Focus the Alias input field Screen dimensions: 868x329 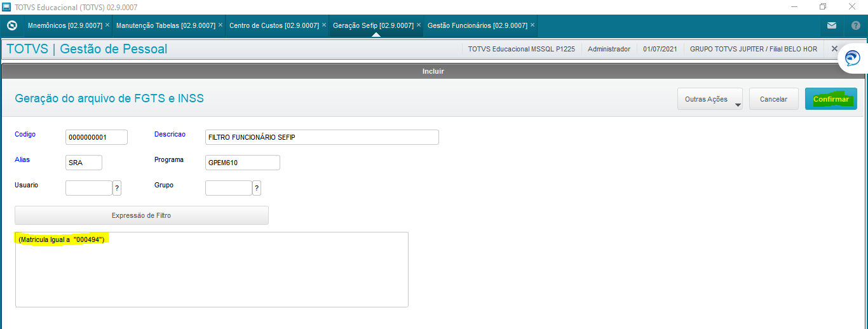[x=84, y=163]
